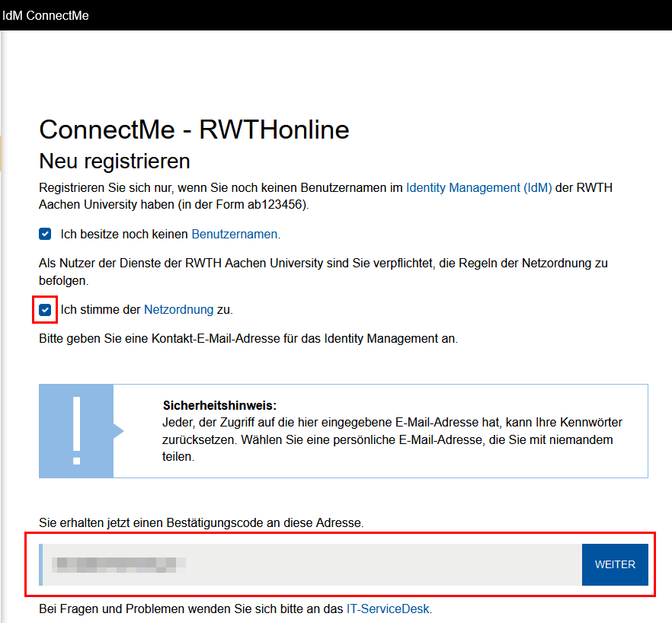Image resolution: width=672 pixels, height=623 pixels.
Task: Click the black top header bar
Action: click(336, 15)
